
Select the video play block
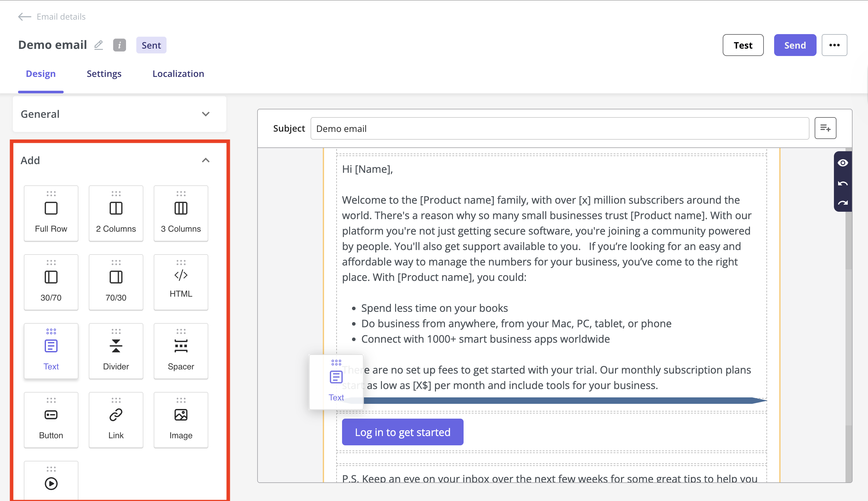51,481
